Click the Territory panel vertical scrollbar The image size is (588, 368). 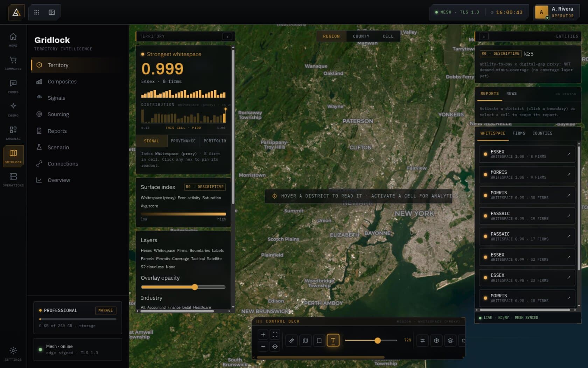(233, 127)
